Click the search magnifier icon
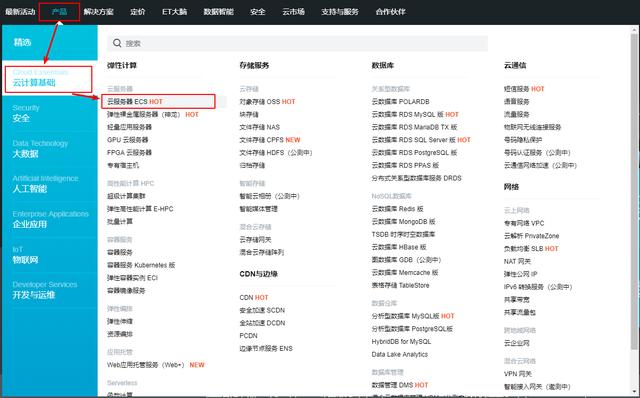The height and width of the screenshot is (398, 640). click(x=117, y=43)
